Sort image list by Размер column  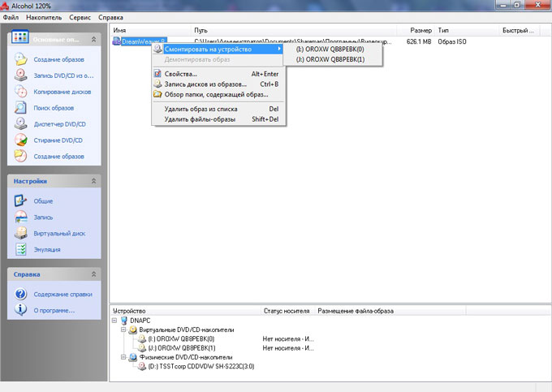click(x=416, y=30)
